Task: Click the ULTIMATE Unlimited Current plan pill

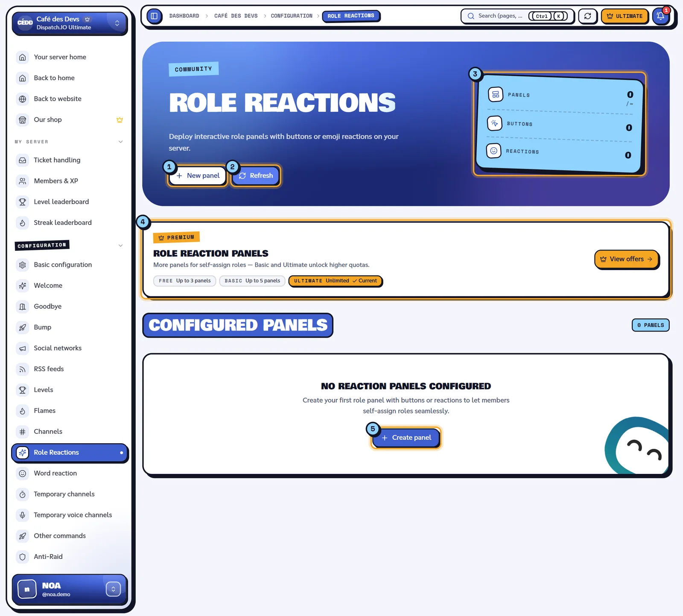Action: tap(335, 281)
